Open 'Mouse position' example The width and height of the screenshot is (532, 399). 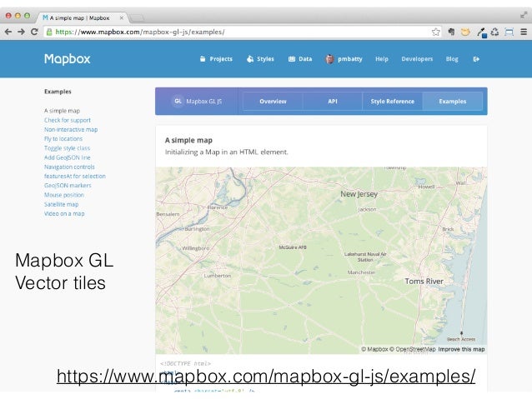pyautogui.click(x=64, y=195)
